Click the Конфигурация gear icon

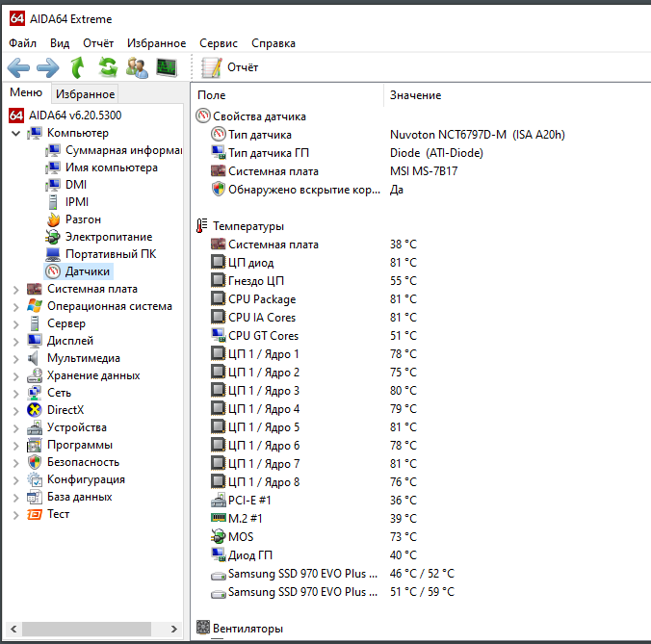tap(35, 479)
